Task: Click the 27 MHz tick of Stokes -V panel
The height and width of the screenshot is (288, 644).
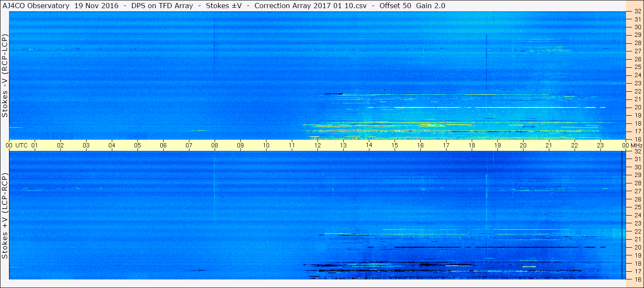Action: pos(637,51)
